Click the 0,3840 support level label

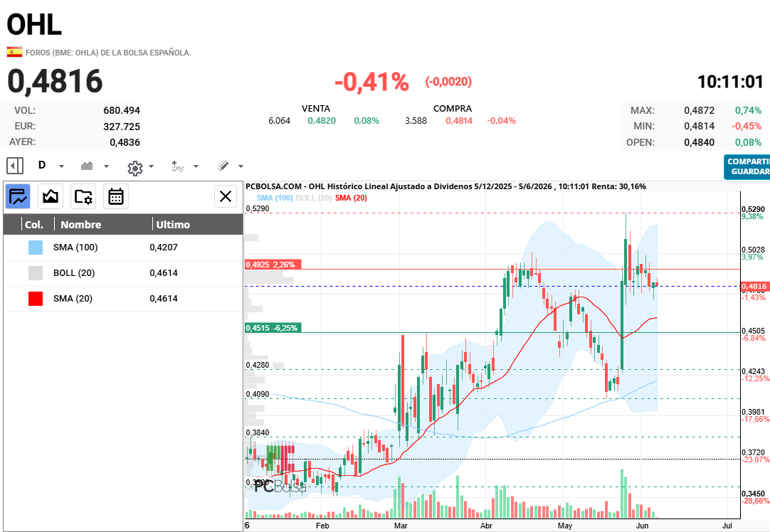coord(258,432)
